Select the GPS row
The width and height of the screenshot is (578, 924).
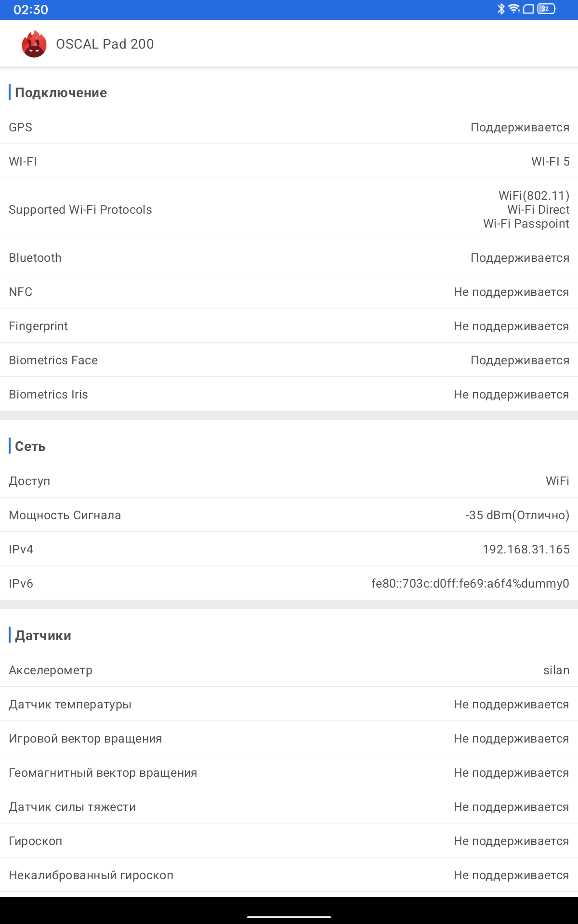tap(289, 127)
